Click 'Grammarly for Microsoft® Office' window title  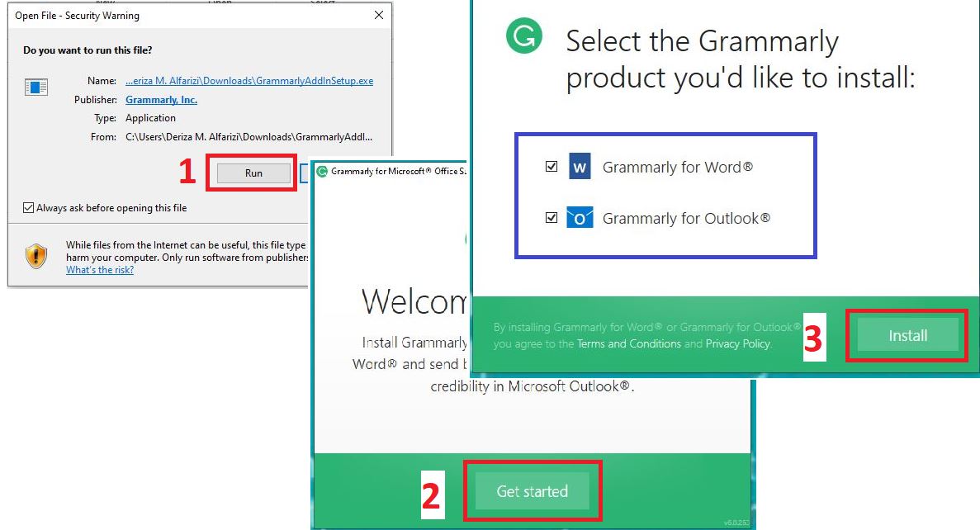point(398,171)
